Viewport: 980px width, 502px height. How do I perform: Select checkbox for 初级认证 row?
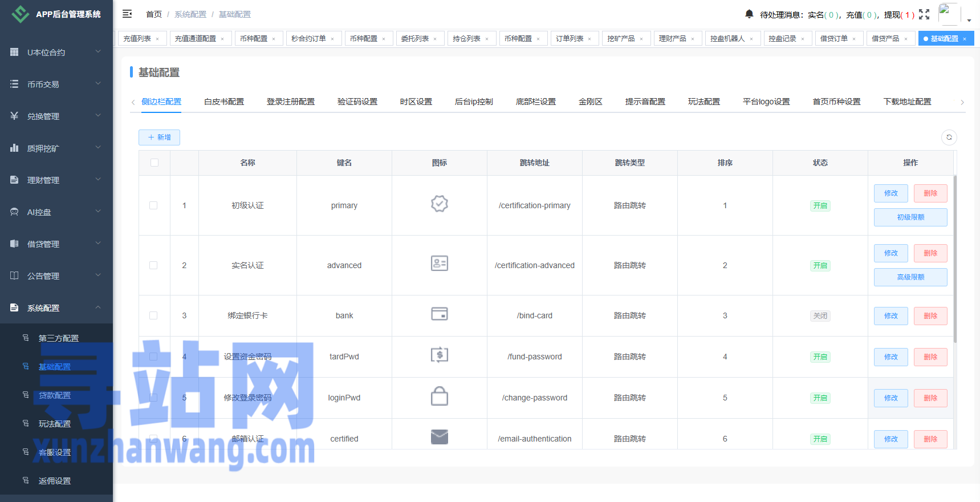(x=153, y=205)
